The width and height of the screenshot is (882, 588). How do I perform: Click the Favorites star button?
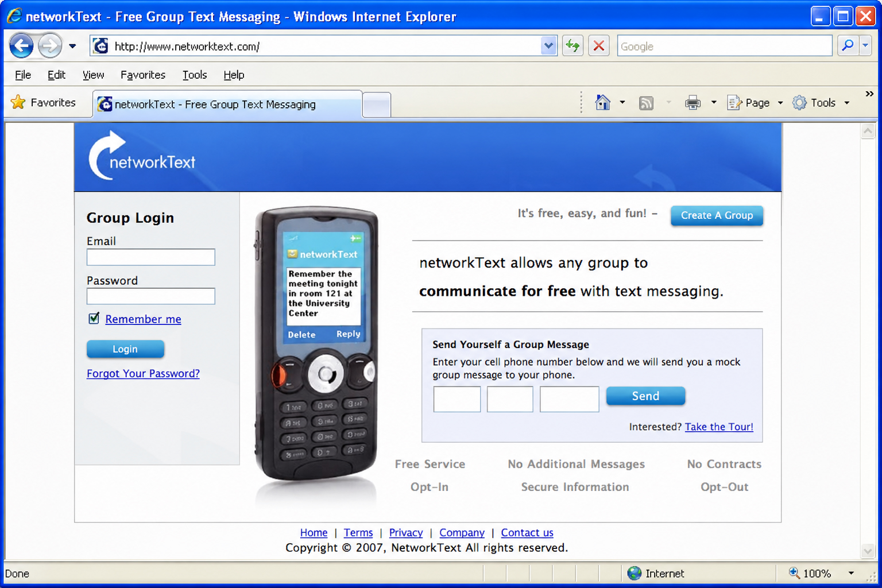click(43, 102)
